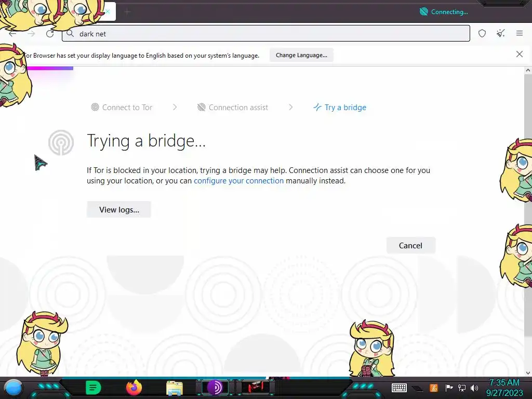This screenshot has width=532, height=399.
Task: Follow the 'configure your connection' link
Action: tap(238, 180)
